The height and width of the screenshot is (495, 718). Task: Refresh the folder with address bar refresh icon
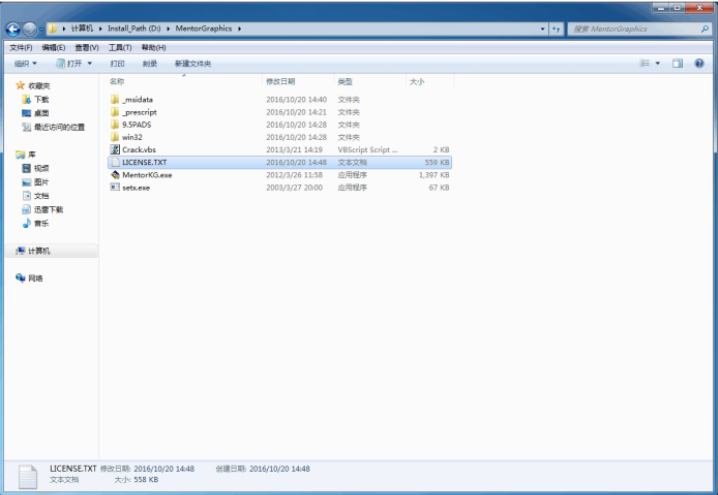(556, 29)
